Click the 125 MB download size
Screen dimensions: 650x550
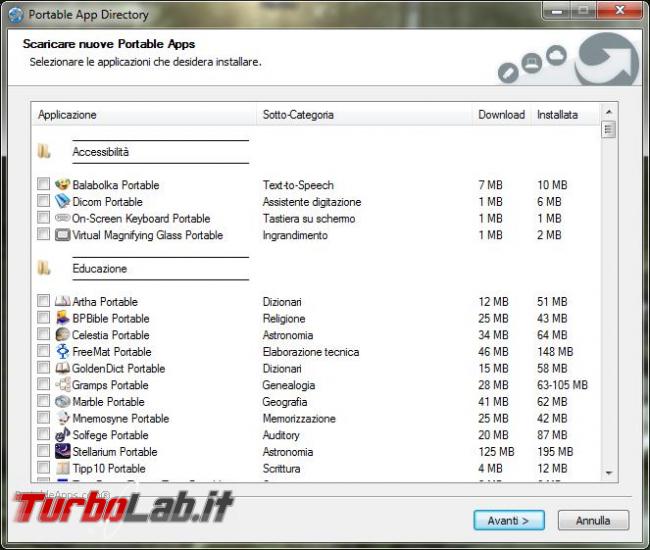(x=496, y=452)
